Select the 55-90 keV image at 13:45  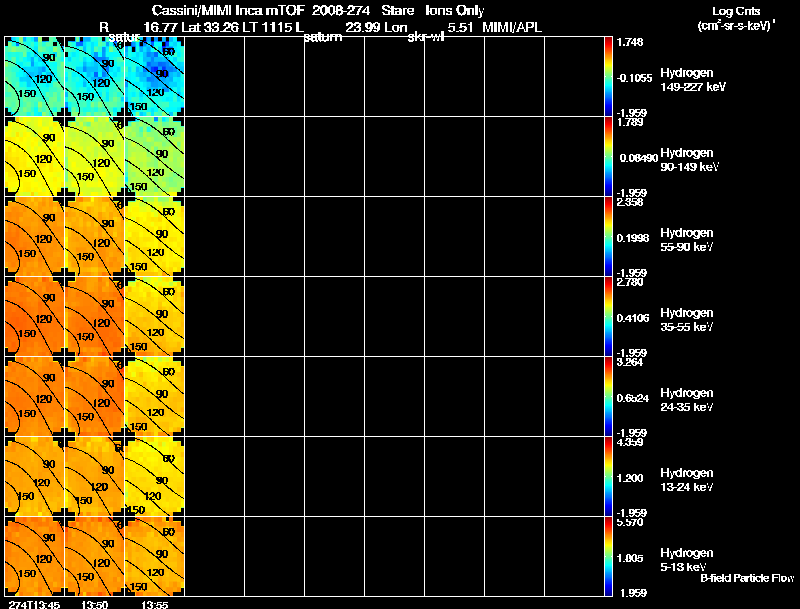pyautogui.click(x=35, y=237)
